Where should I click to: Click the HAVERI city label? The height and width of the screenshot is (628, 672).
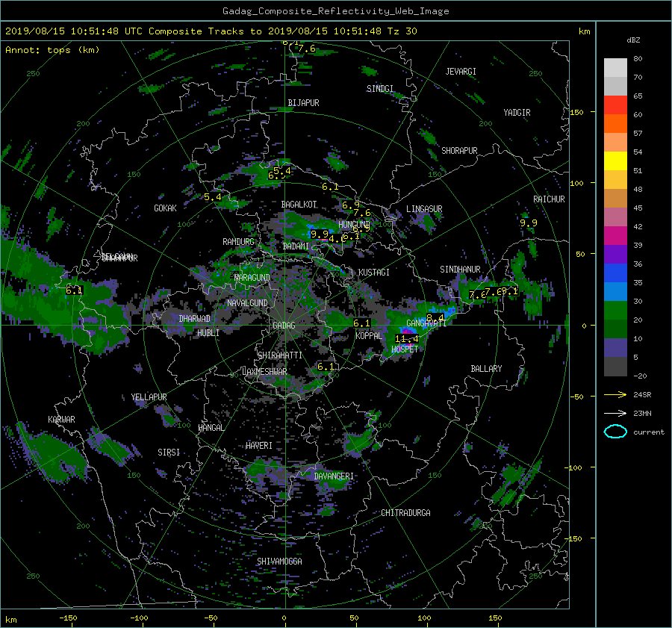[x=259, y=446]
